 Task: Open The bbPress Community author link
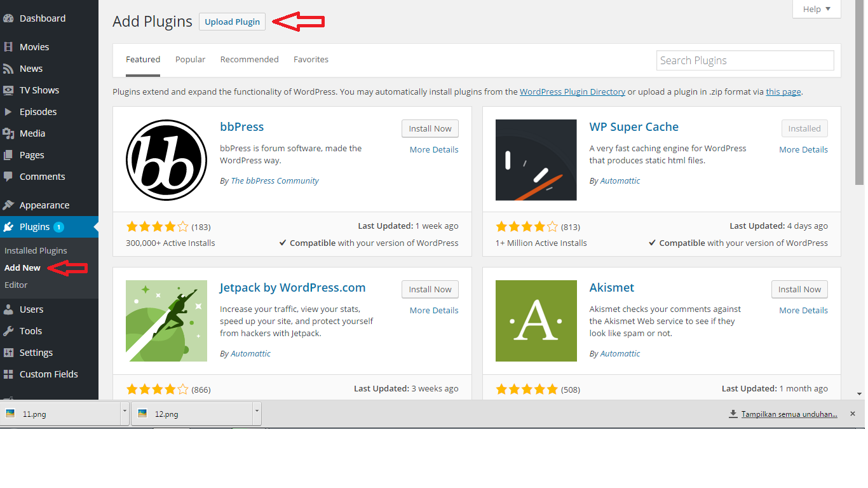[275, 181]
